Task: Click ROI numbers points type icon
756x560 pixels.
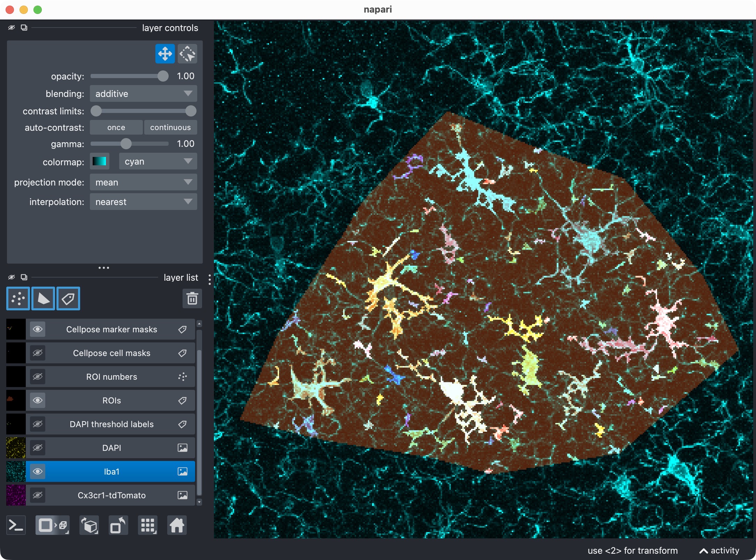Action: pos(183,377)
